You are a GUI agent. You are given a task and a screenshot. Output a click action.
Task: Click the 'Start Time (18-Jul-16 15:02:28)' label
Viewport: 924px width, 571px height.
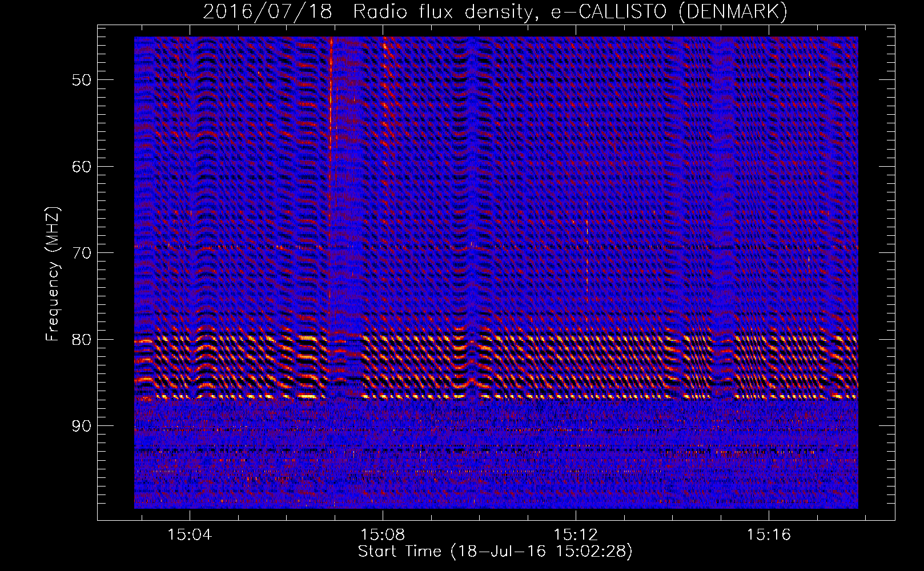[495, 552]
